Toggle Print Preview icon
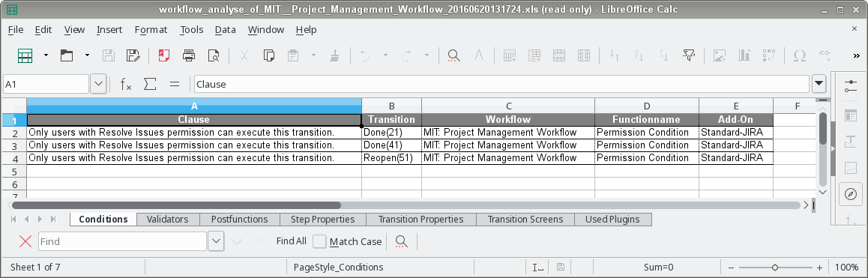The height and width of the screenshot is (278, 868). point(213,55)
